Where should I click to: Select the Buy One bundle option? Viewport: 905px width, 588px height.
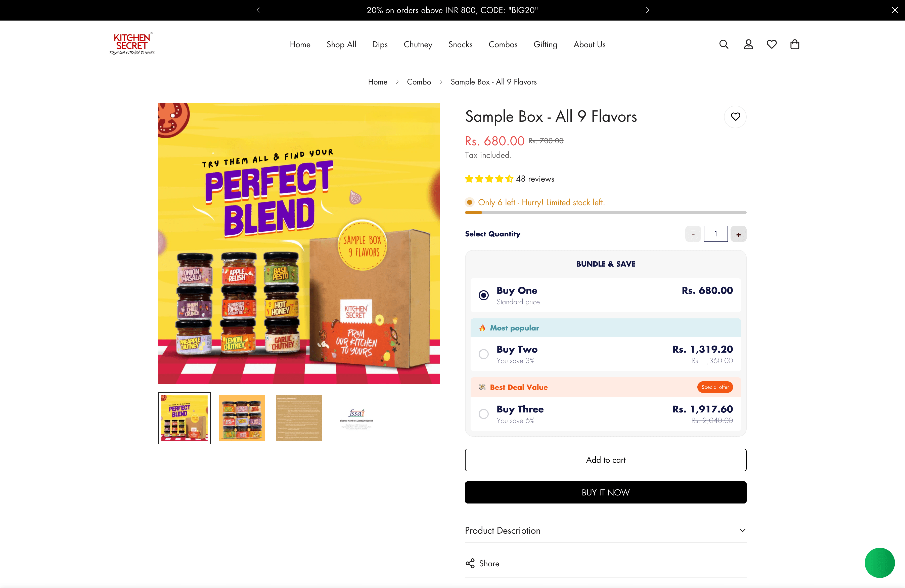pyautogui.click(x=483, y=295)
